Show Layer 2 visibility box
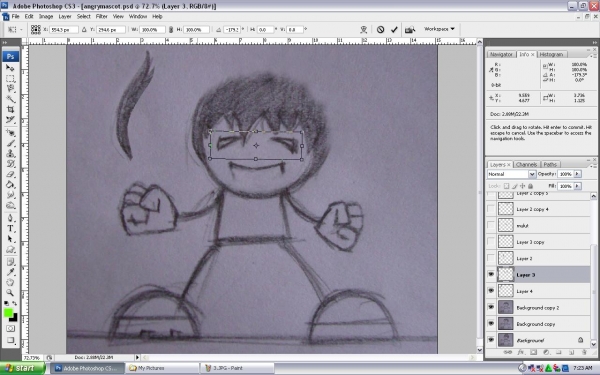The height and width of the screenshot is (375, 600). tap(491, 258)
